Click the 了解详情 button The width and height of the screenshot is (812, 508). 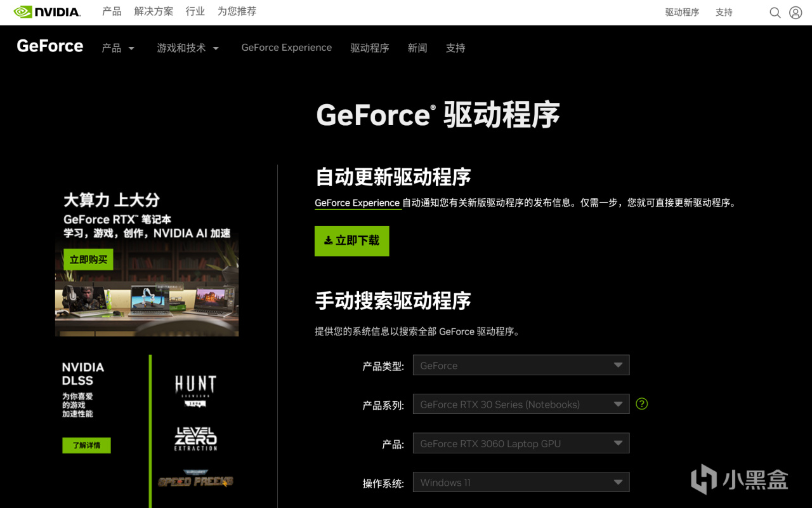[86, 445]
